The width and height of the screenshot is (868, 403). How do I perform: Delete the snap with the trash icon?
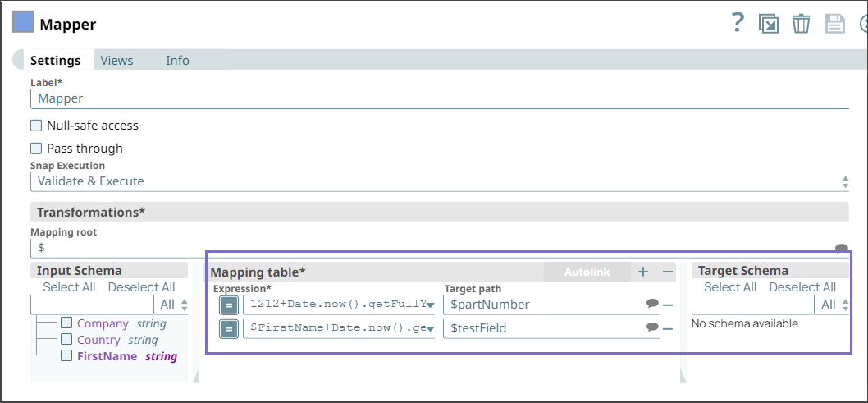pyautogui.click(x=801, y=24)
